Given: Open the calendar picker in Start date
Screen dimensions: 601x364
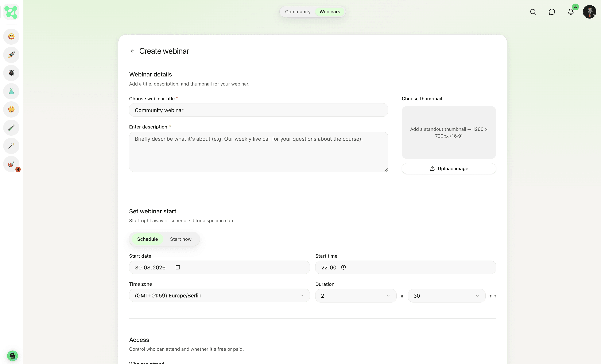Looking at the screenshot, I should coord(178,267).
